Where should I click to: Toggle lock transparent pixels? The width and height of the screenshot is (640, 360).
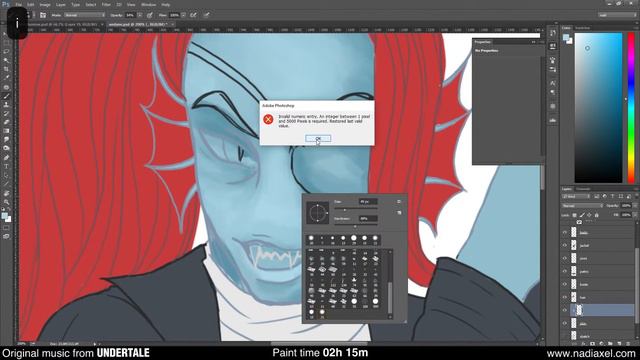click(574, 215)
